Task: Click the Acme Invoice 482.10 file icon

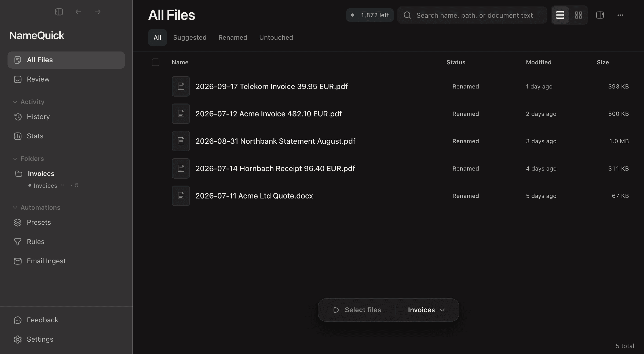Action: [181, 114]
